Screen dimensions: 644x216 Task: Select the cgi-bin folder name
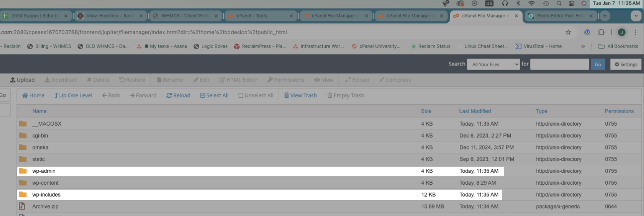(x=40, y=136)
